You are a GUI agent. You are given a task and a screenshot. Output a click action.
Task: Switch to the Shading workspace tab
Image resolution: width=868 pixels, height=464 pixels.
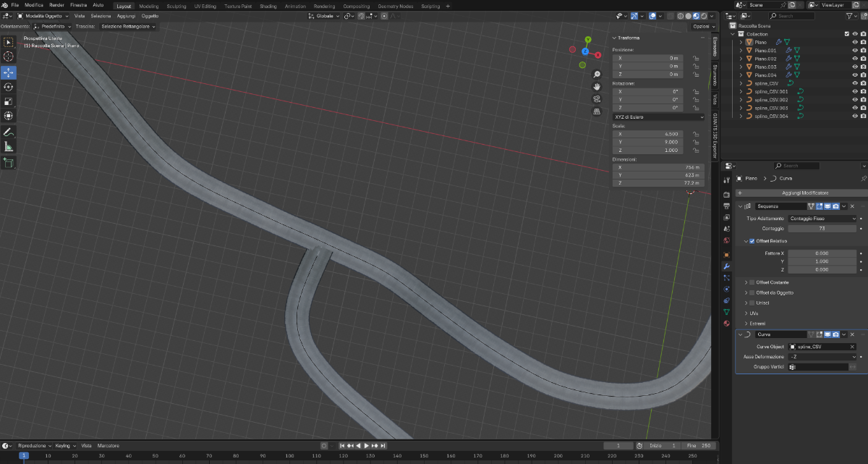(268, 6)
